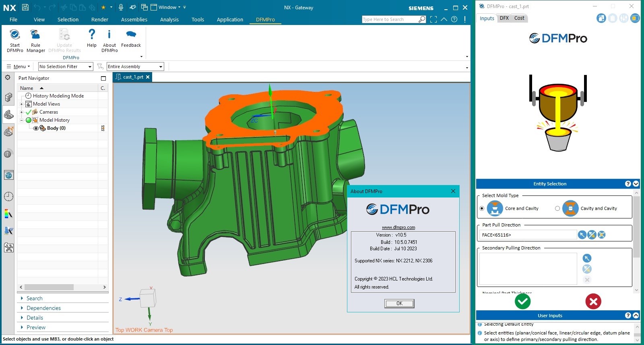Open the Analysis ribbon tab
The height and width of the screenshot is (345, 644).
[169, 19]
